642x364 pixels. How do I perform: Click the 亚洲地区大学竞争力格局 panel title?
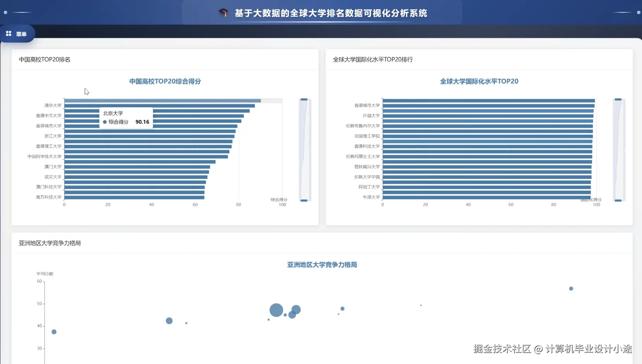(x=50, y=243)
